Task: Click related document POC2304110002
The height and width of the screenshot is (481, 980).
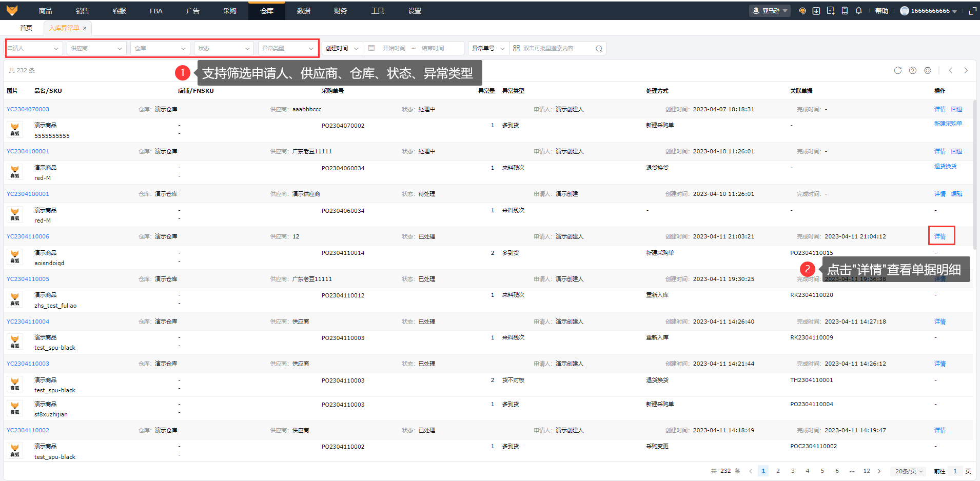Action: click(814, 446)
